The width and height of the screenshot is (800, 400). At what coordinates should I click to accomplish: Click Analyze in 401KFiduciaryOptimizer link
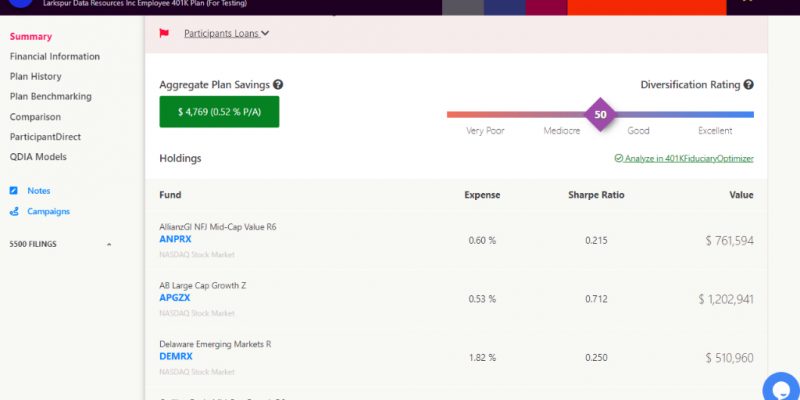pos(689,158)
